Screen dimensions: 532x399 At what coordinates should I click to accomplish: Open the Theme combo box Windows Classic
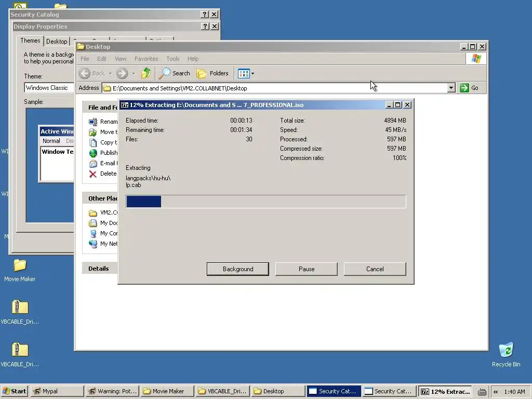[49, 87]
